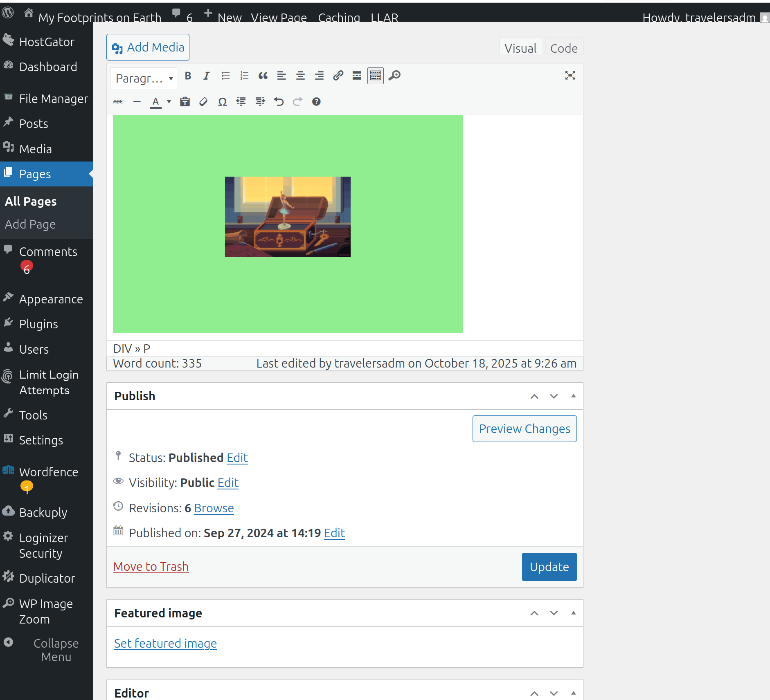The width and height of the screenshot is (770, 700).
Task: Align text left
Action: (281, 76)
